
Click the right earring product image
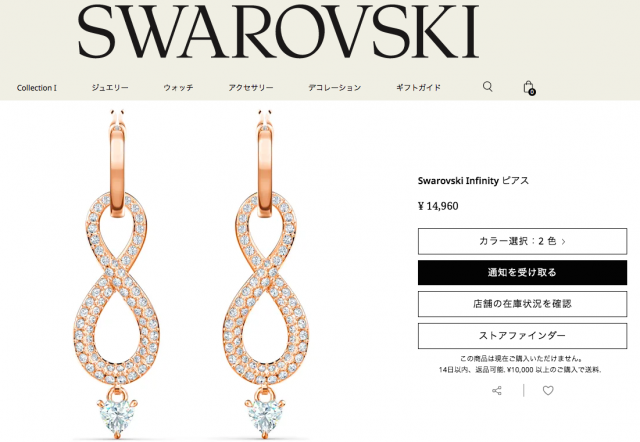tap(265, 273)
